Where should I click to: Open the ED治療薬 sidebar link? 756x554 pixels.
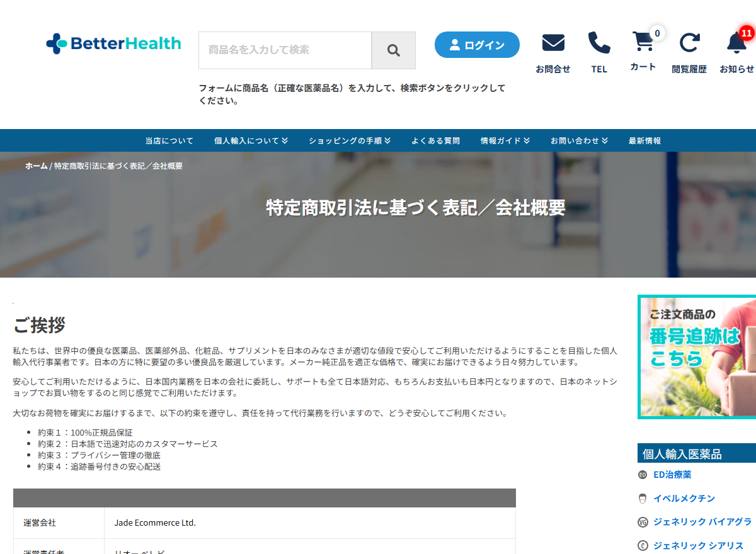(672, 475)
